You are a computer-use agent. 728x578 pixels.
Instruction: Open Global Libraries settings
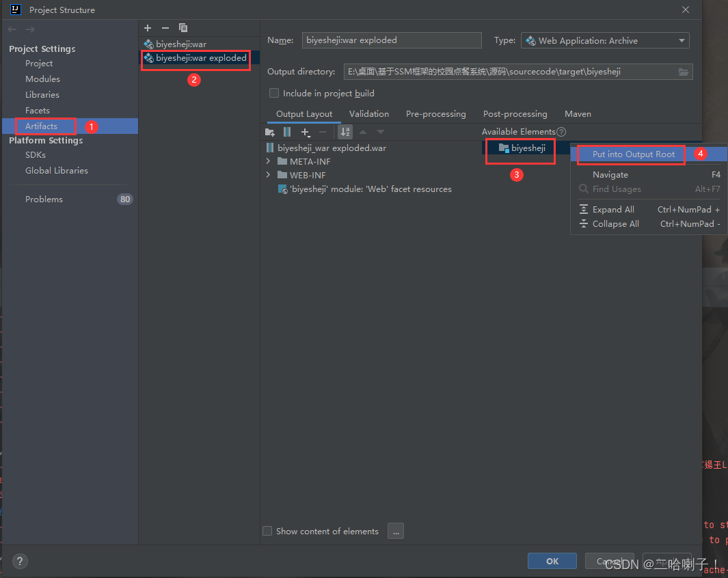coord(57,171)
